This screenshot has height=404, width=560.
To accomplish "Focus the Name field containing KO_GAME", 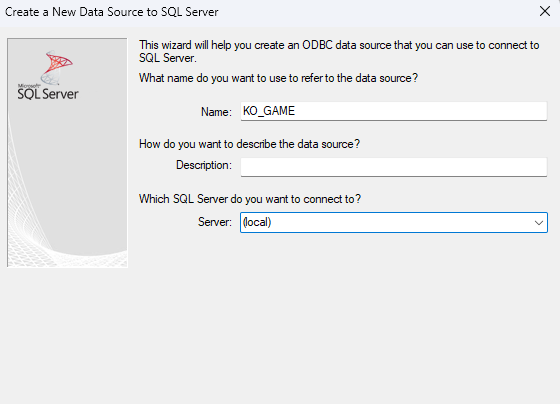I will (394, 111).
